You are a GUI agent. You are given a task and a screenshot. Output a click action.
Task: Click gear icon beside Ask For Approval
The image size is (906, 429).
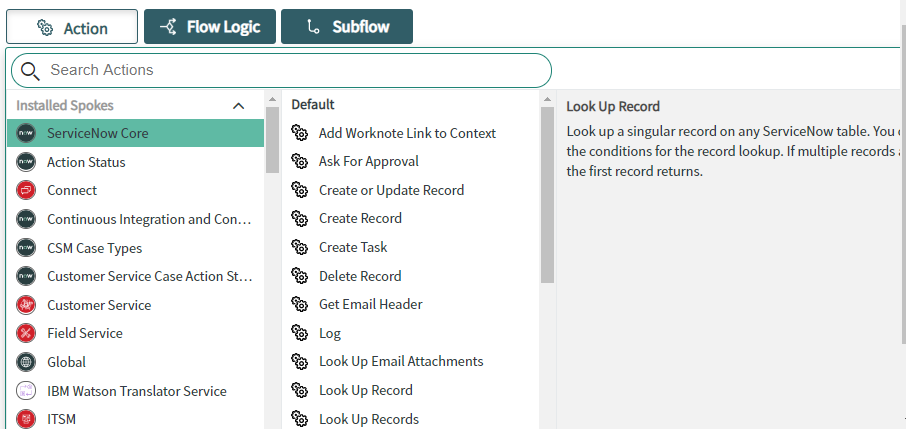(x=299, y=161)
